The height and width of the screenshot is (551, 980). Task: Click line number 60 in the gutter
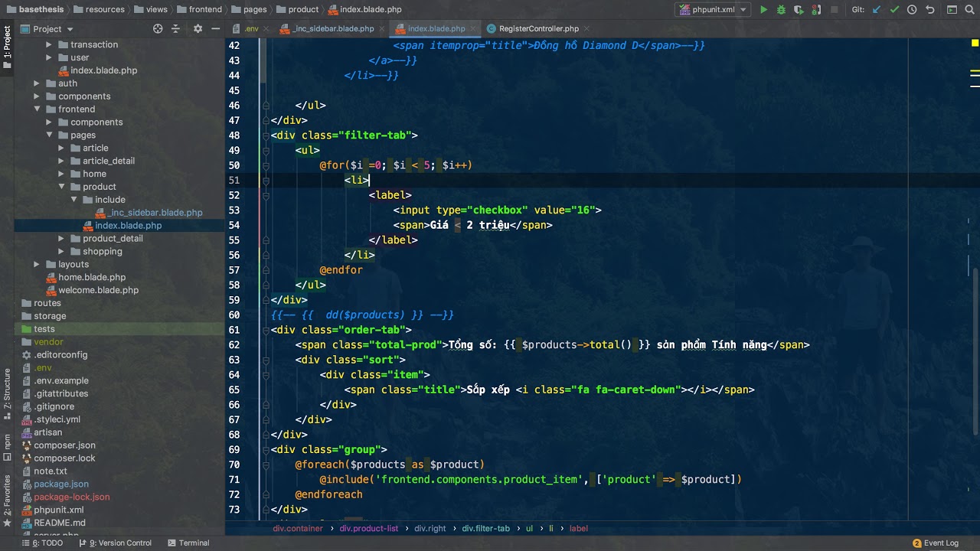click(x=234, y=315)
